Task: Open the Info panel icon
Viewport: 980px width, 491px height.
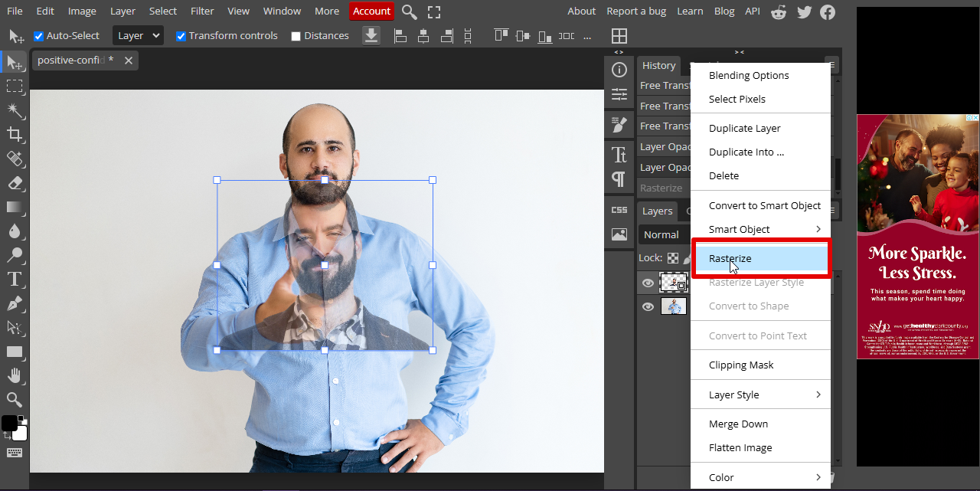Action: pyautogui.click(x=619, y=70)
